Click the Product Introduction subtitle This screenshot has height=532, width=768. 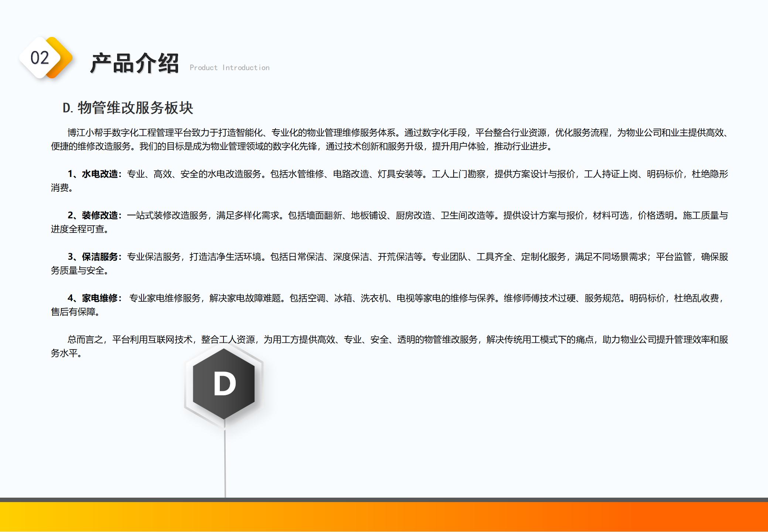(x=229, y=68)
